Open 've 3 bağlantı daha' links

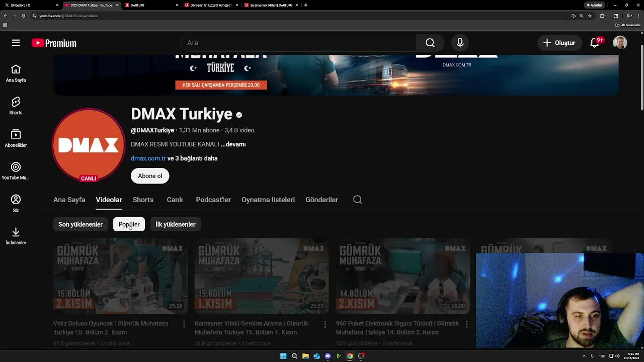tap(193, 158)
